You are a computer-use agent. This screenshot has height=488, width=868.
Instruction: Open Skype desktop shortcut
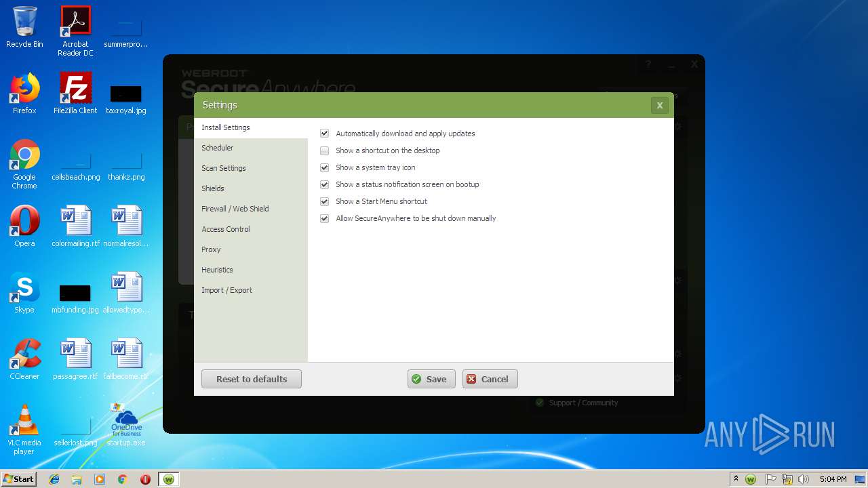coord(24,293)
